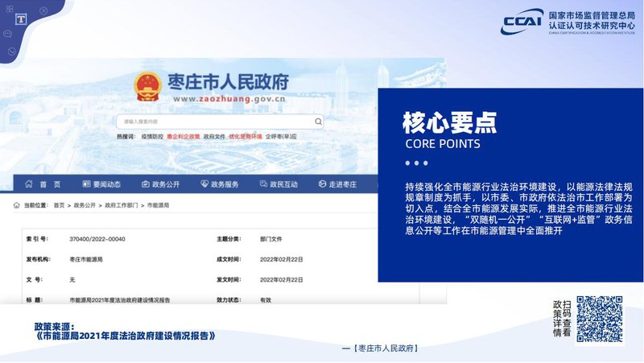Open the 政民互动 tab
Viewport: 644px width, 363px height.
click(284, 184)
